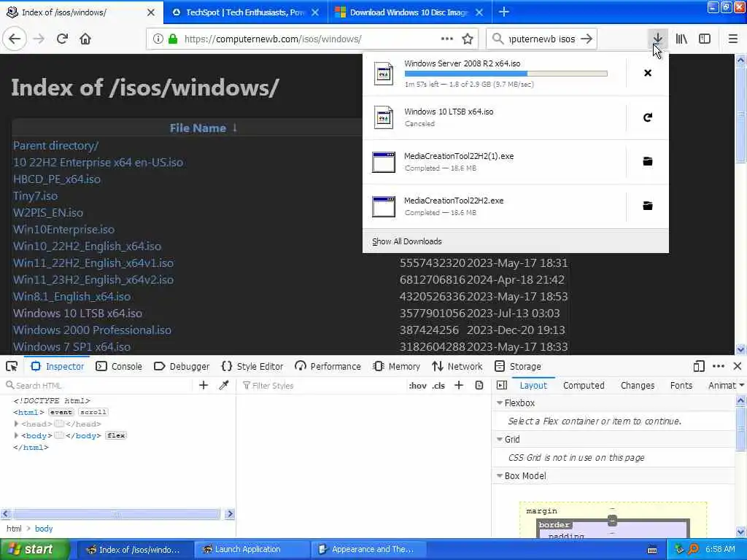The width and height of the screenshot is (747, 560).
Task: Create a new node in the Inspector
Action: [x=204, y=385]
